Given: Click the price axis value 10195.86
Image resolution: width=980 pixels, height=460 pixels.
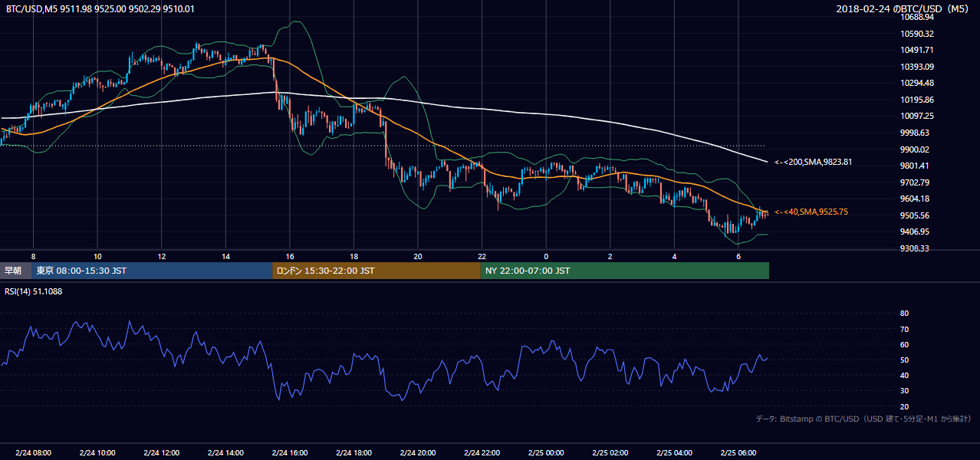Looking at the screenshot, I should coord(916,100).
